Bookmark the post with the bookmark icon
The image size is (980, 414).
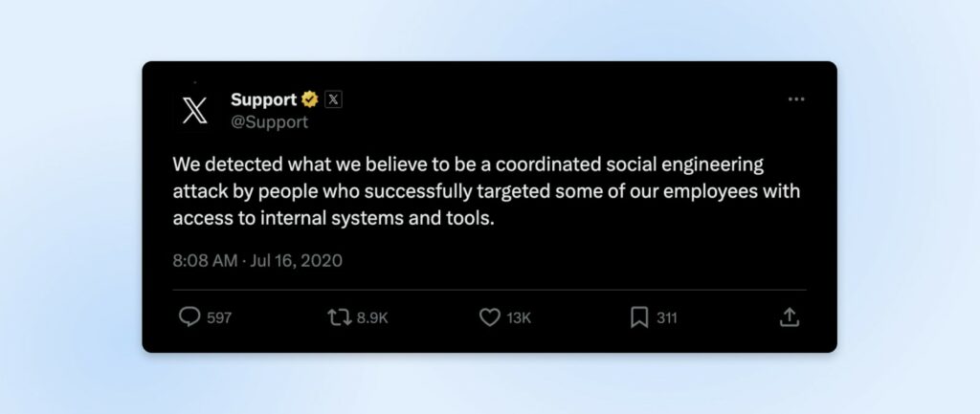[x=639, y=317]
